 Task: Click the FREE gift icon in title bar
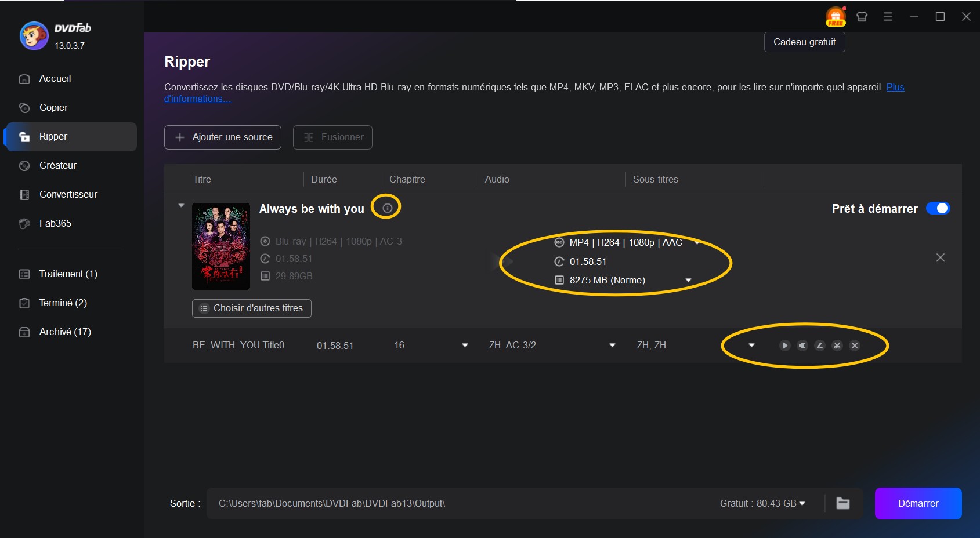click(836, 16)
